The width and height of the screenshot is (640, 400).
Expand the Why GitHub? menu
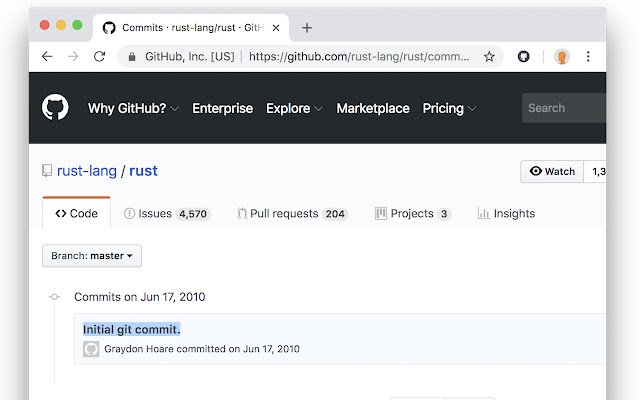pyautogui.click(x=133, y=108)
